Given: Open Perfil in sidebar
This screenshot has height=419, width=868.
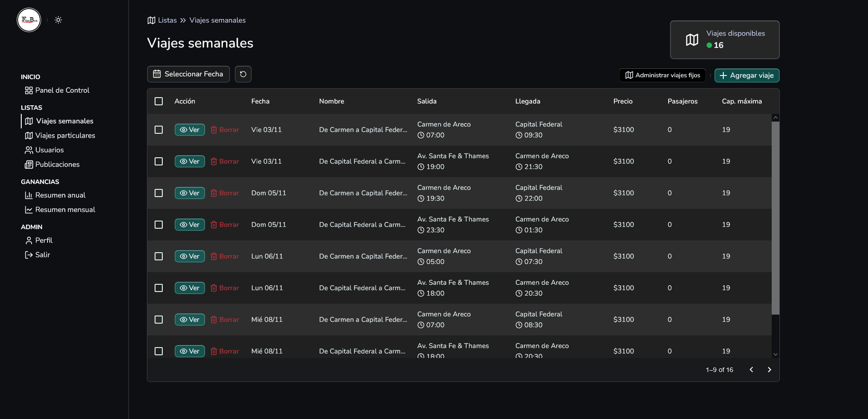Looking at the screenshot, I should click(x=39, y=240).
